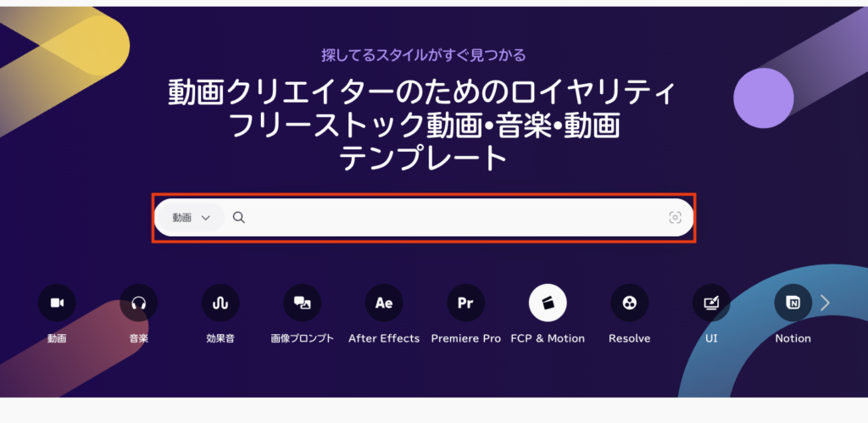
Task: Show more categories with right chevron
Action: [825, 303]
